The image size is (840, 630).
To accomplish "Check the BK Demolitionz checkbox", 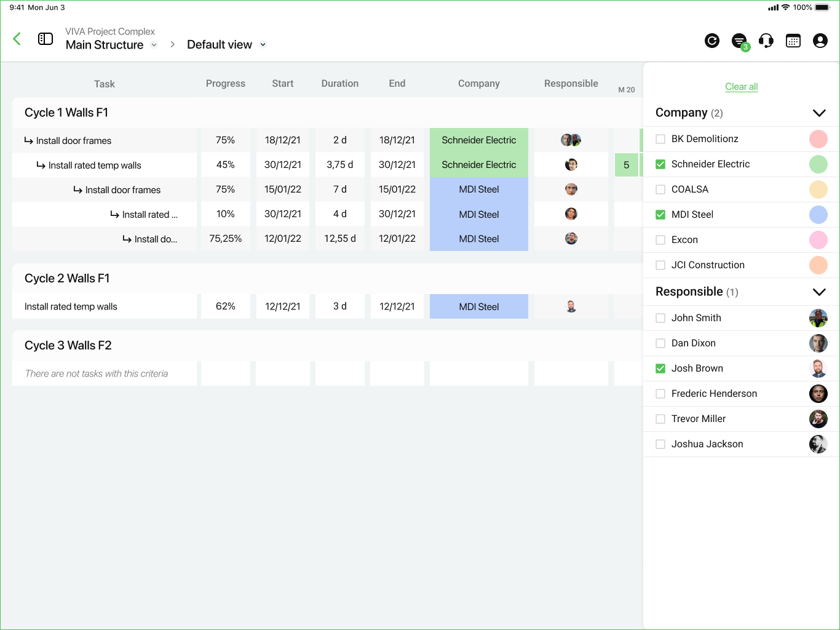I will point(660,139).
